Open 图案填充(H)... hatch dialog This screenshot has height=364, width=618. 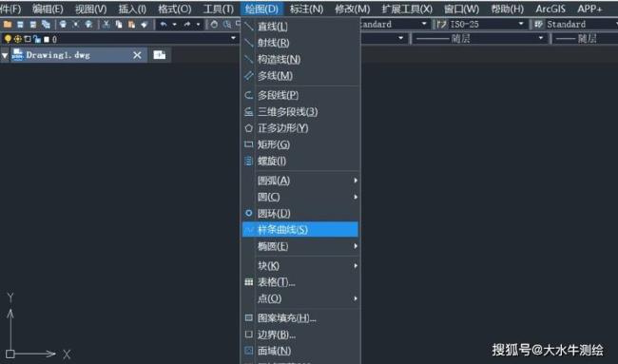[x=300, y=318]
